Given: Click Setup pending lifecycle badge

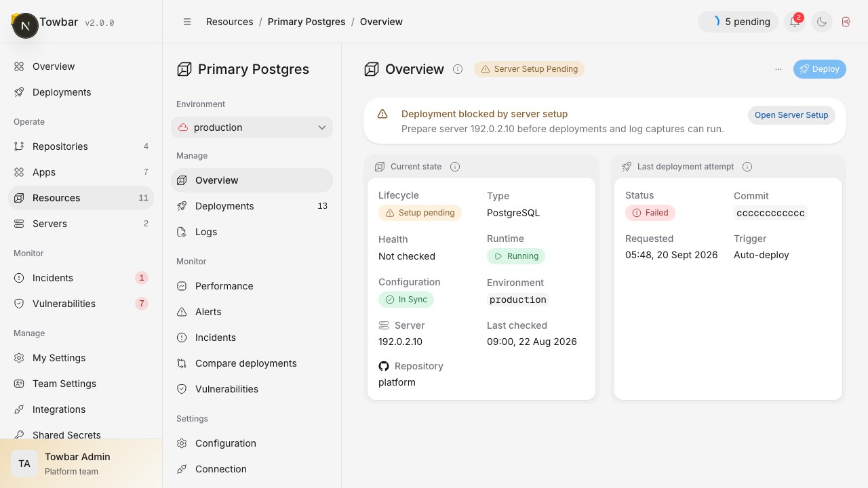Looking at the screenshot, I should 420,213.
